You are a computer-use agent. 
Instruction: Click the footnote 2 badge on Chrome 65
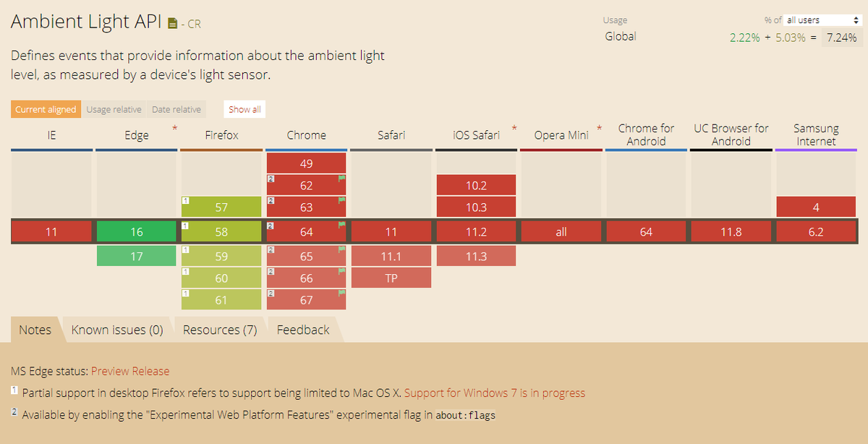[270, 251]
